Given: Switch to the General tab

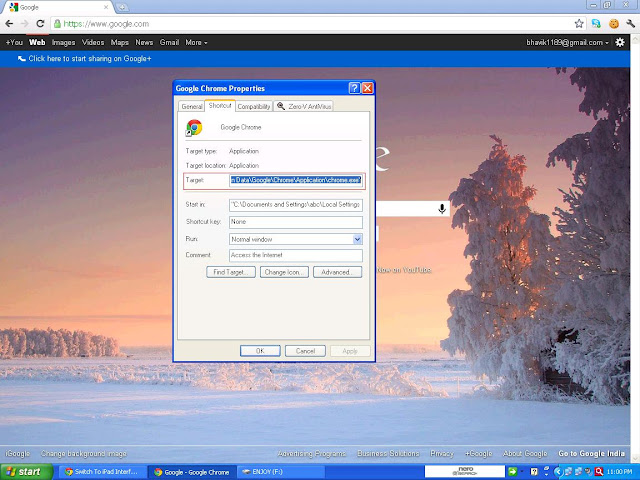Looking at the screenshot, I should pos(191,106).
